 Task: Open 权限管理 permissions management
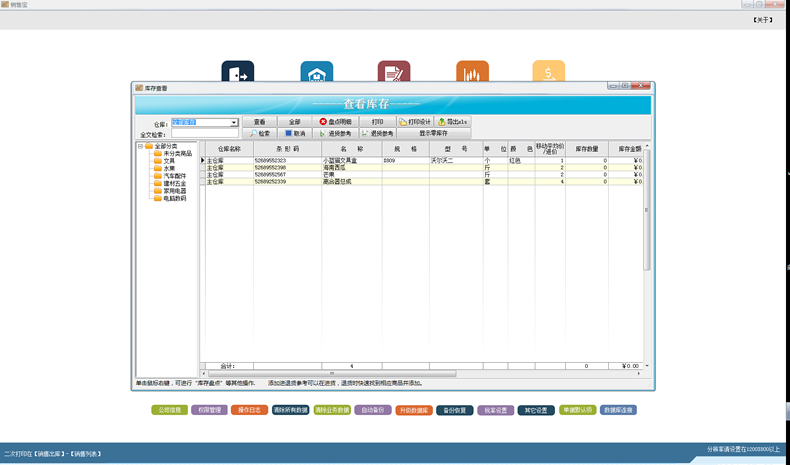(x=209, y=410)
